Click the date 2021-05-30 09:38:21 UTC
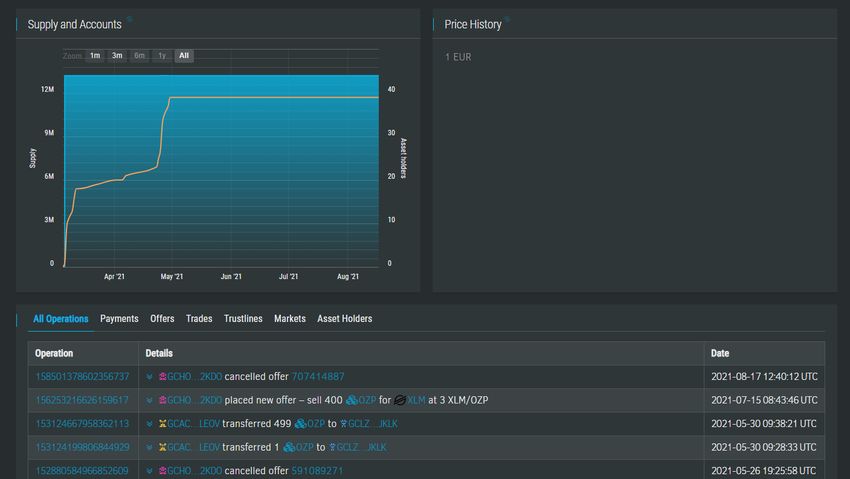This screenshot has width=850, height=479. click(764, 424)
